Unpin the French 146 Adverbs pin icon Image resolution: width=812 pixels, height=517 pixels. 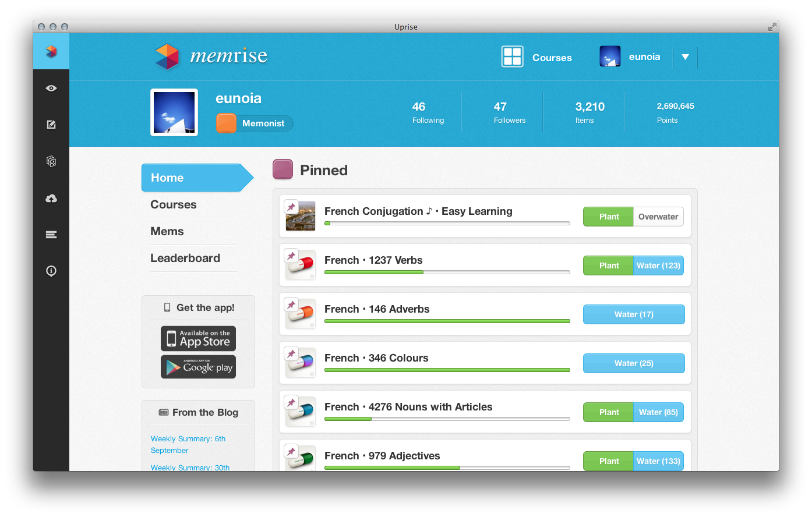291,304
